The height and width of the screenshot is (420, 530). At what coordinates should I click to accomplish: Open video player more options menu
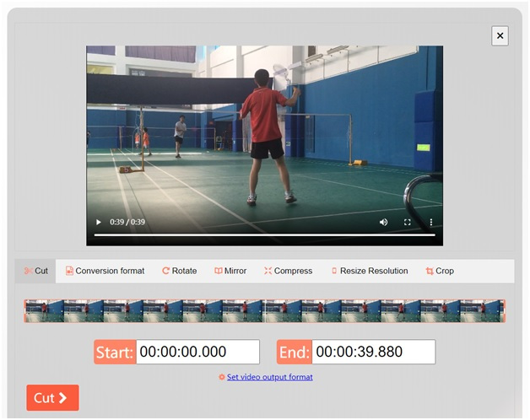pos(431,222)
